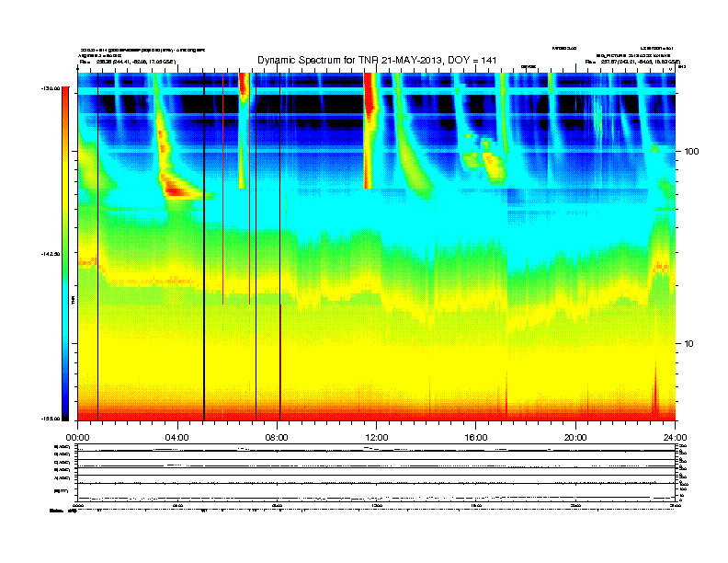This screenshot has width=728, height=563.
Task: Click the "-130.00" color bar label
Action: coord(50,88)
